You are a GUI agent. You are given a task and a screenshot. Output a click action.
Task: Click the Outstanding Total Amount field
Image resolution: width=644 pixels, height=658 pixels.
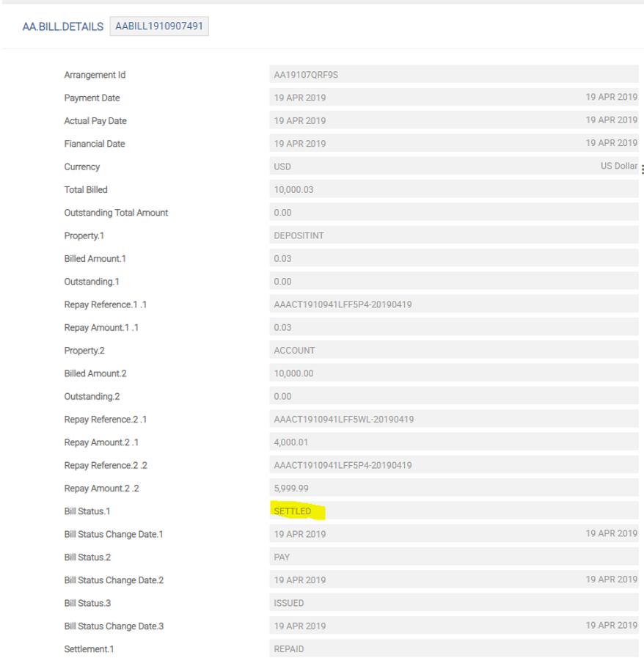[x=453, y=213]
